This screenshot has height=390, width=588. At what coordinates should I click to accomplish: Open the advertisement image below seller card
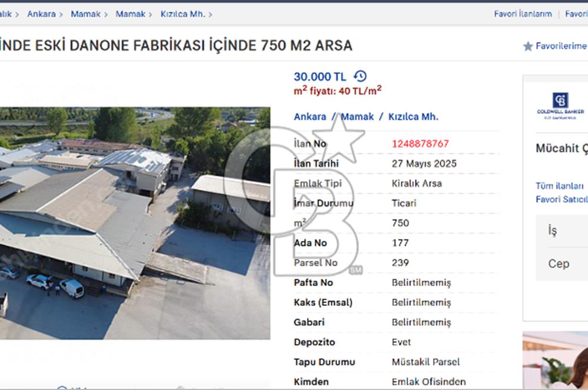point(556,361)
